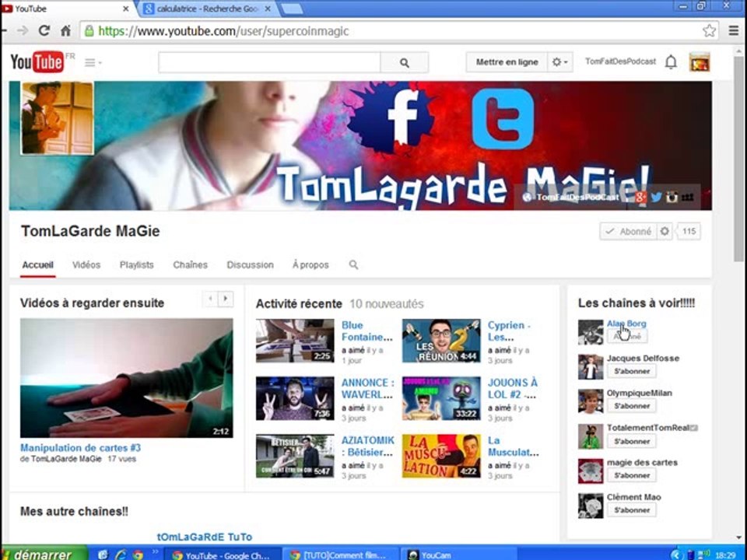This screenshot has width=747, height=560.
Task: Open the Blue Fontaine video link
Action: click(366, 331)
